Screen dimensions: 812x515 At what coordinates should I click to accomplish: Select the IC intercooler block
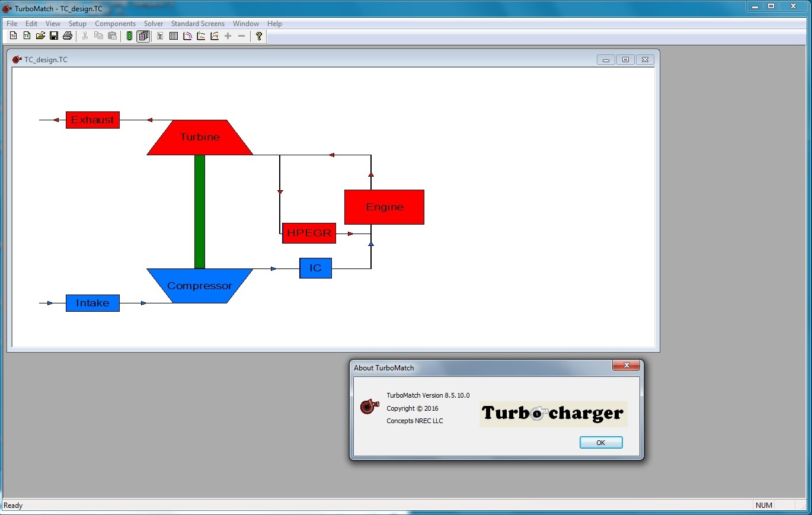(x=315, y=268)
